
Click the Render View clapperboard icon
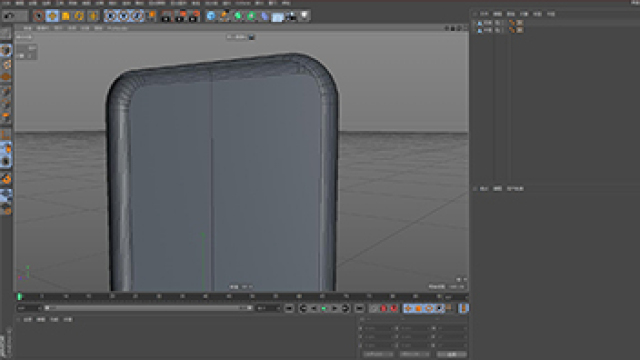pos(166,16)
